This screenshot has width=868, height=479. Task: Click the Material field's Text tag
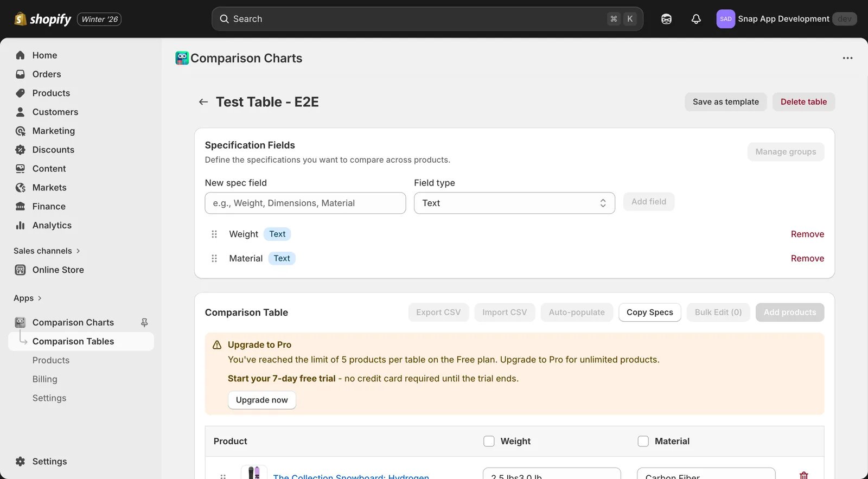[x=282, y=259]
